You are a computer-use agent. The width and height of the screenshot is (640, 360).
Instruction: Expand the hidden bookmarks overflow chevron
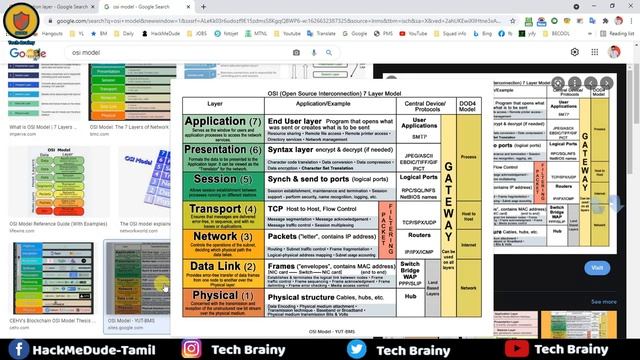[590, 33]
